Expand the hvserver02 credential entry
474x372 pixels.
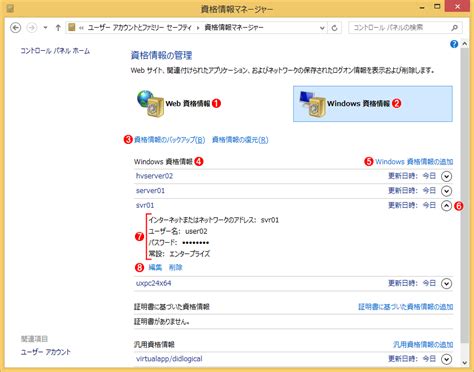coord(446,176)
